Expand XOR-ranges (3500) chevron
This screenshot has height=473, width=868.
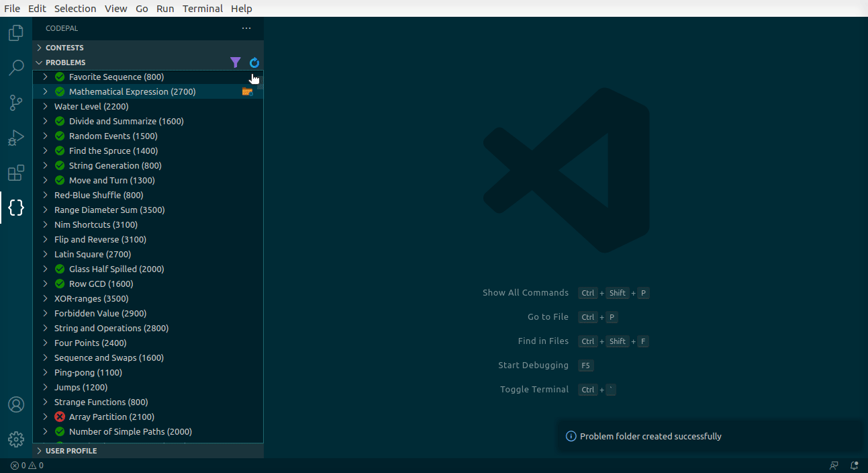pyautogui.click(x=45, y=298)
